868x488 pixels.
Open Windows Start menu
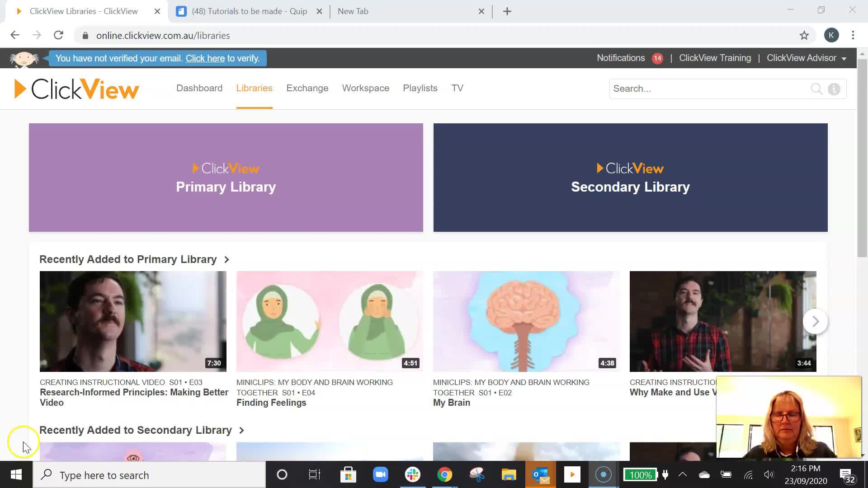tap(16, 474)
